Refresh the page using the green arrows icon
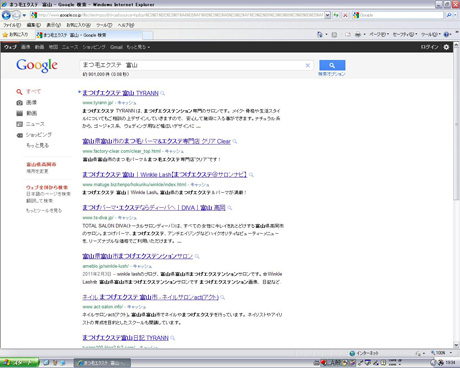 (336, 15)
